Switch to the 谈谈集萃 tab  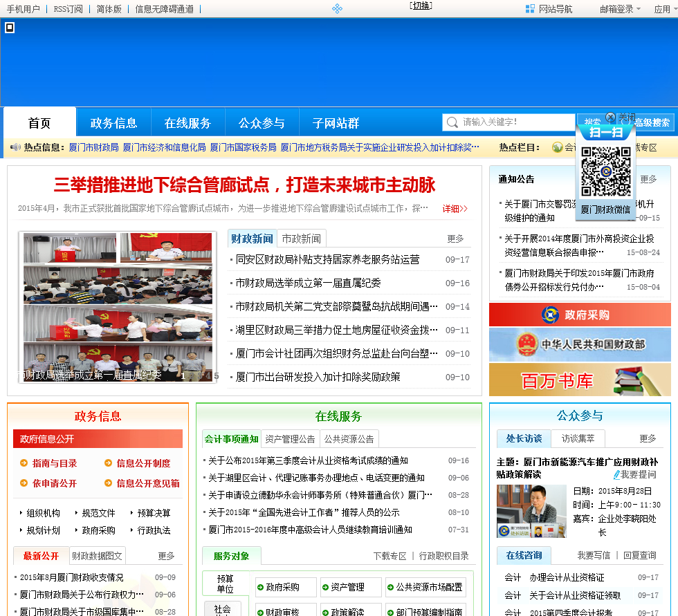[x=578, y=438]
